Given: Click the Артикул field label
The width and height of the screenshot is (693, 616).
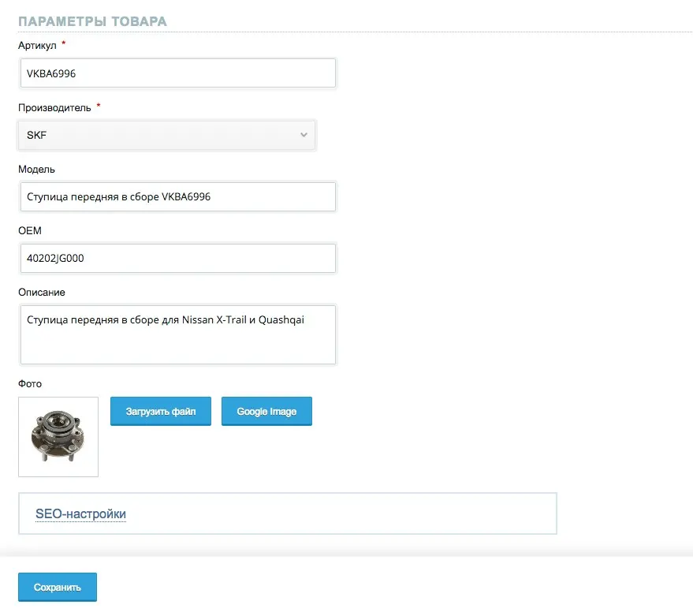Looking at the screenshot, I should [x=37, y=45].
